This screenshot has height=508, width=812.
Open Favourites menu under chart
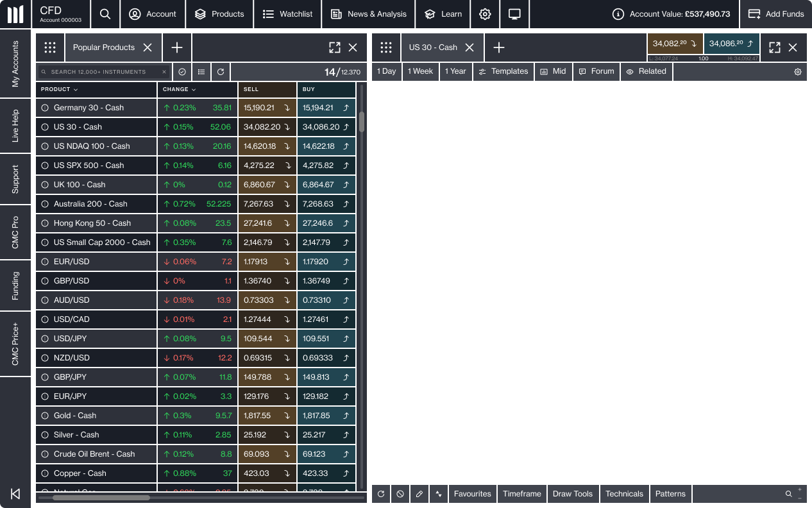tap(472, 494)
